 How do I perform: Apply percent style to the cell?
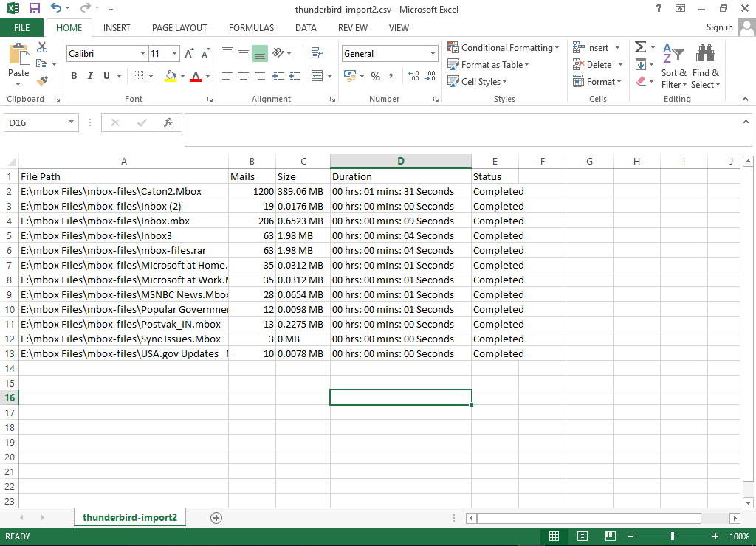[376, 76]
